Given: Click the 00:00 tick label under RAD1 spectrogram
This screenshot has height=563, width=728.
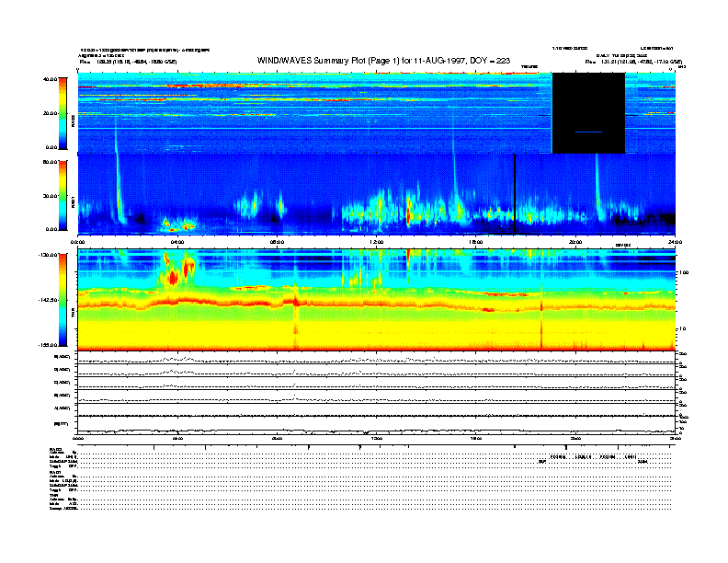Looking at the screenshot, I should (77, 242).
